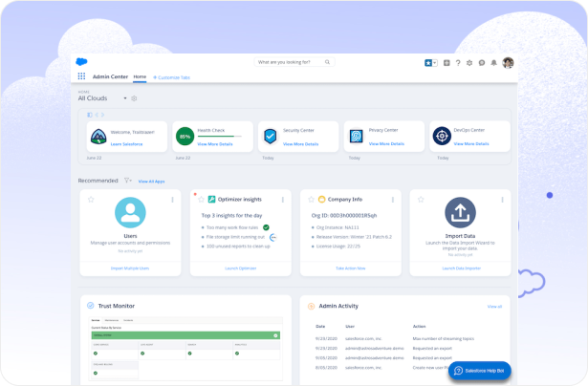
Task: Open Company Info kebab menu
Action: 393,200
